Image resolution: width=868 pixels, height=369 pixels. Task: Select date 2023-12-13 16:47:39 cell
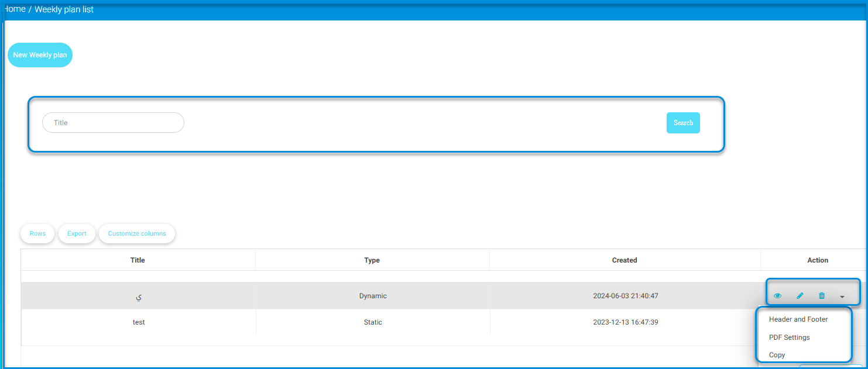[x=626, y=322]
